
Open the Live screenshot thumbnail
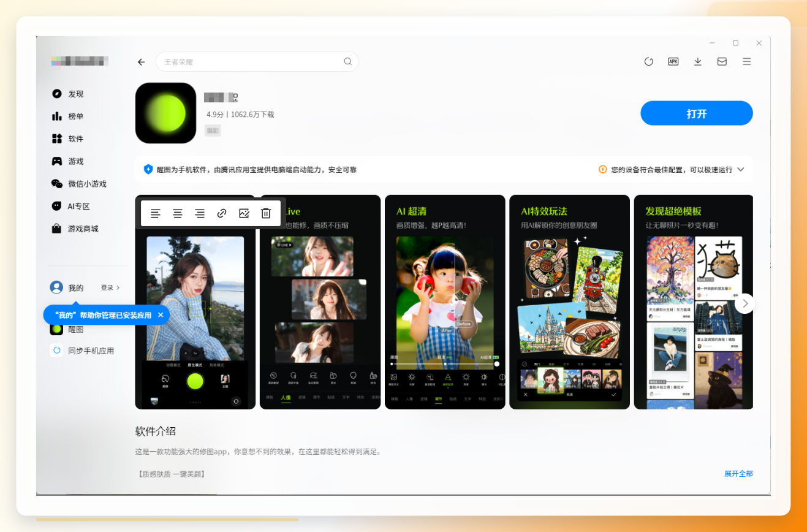pyautogui.click(x=320, y=302)
